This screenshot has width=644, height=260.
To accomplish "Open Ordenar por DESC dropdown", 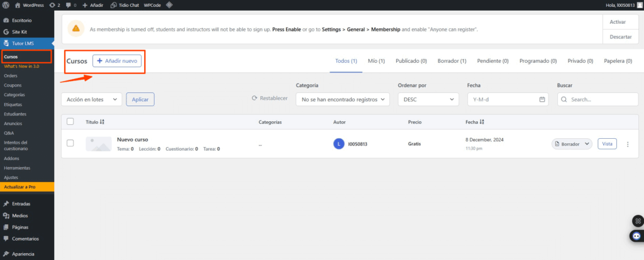I will [x=428, y=99].
